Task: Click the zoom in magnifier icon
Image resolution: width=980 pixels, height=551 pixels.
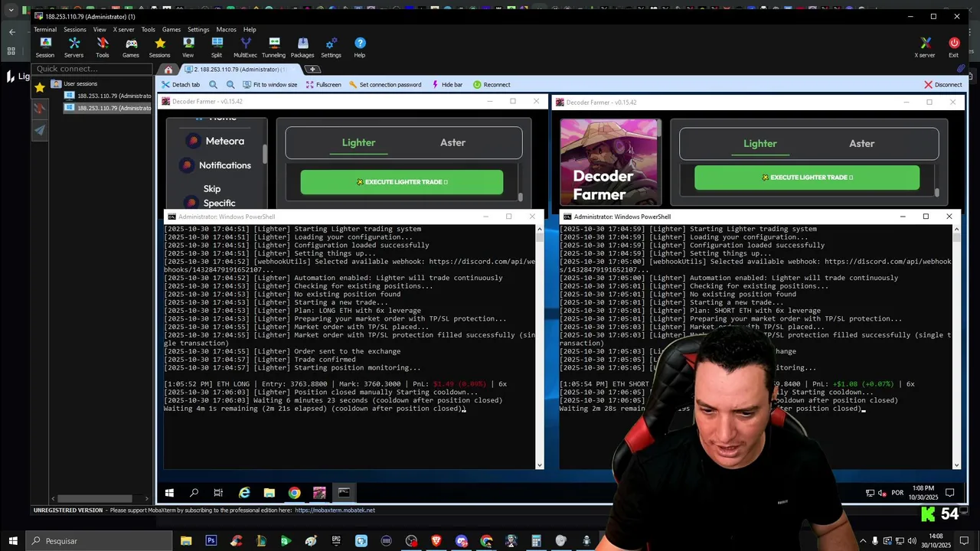Action: [213, 85]
